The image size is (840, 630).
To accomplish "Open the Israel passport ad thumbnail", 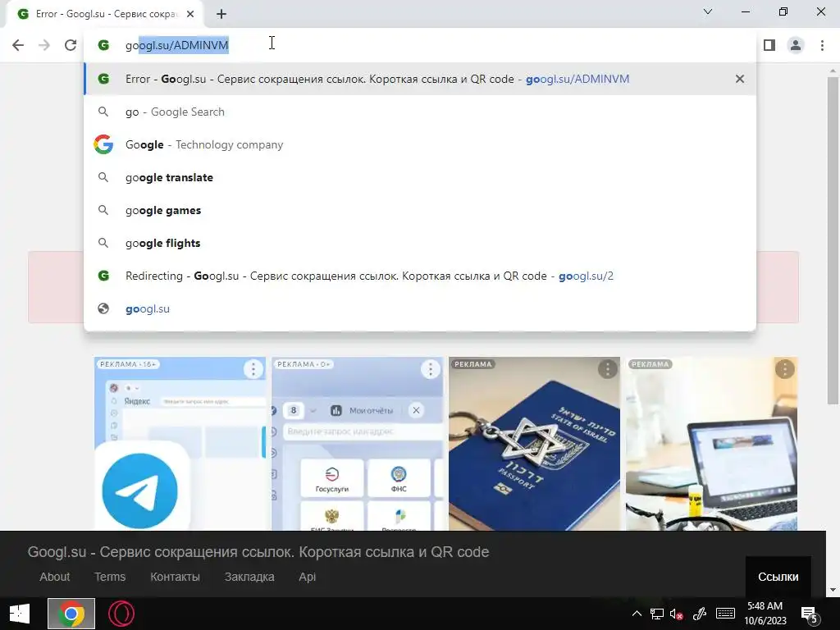I will (535, 444).
